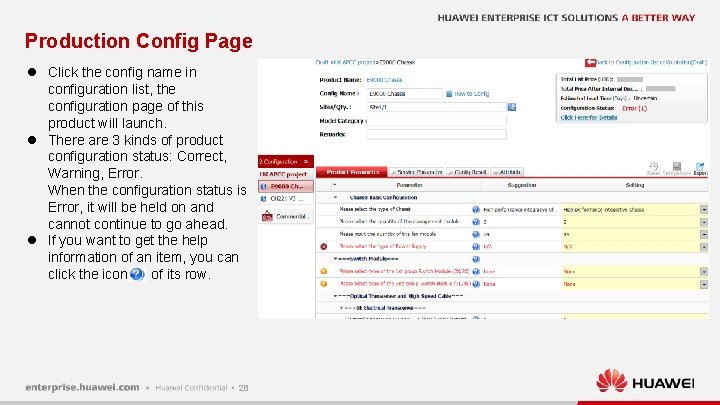Click into the Remarks input field
720x405 pixels.
point(437,135)
